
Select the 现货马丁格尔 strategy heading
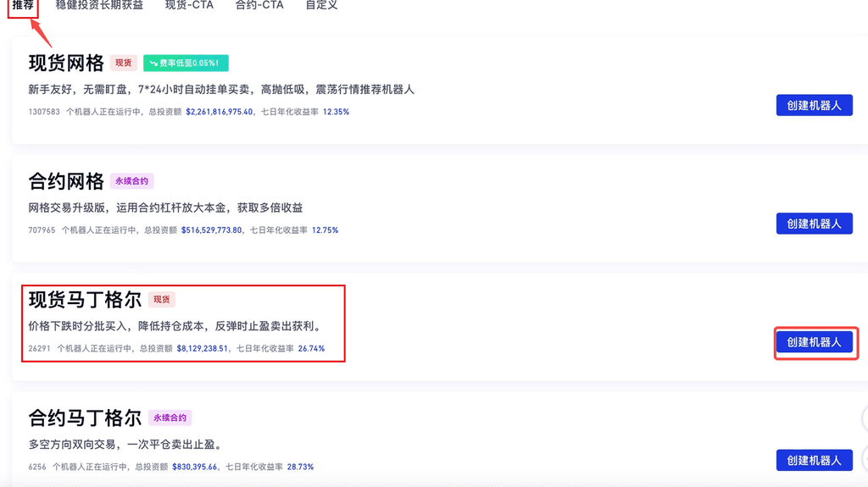[85, 299]
